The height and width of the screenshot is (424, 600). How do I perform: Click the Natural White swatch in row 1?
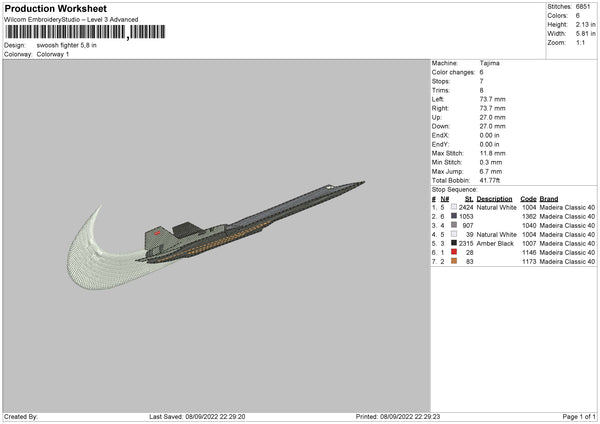tap(454, 207)
